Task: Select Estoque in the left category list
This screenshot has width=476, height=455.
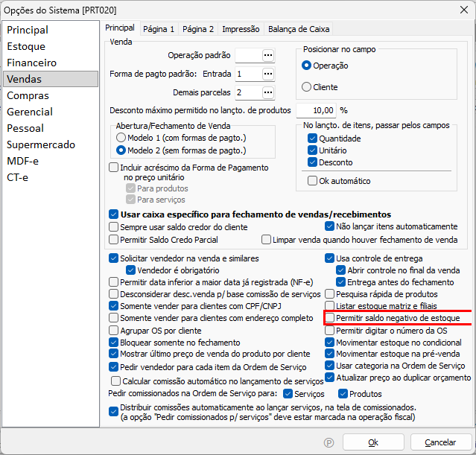Action: pos(26,46)
